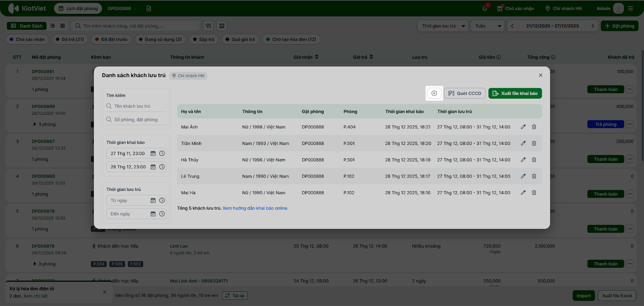Type in Tên khách lưu trú search field
644x306 pixels.
[137, 106]
